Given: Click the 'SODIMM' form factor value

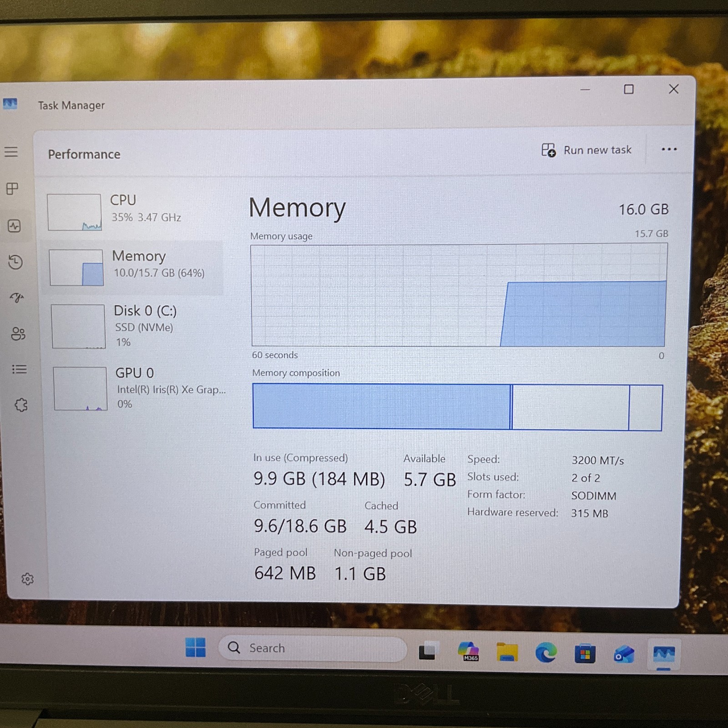Looking at the screenshot, I should [x=594, y=496].
